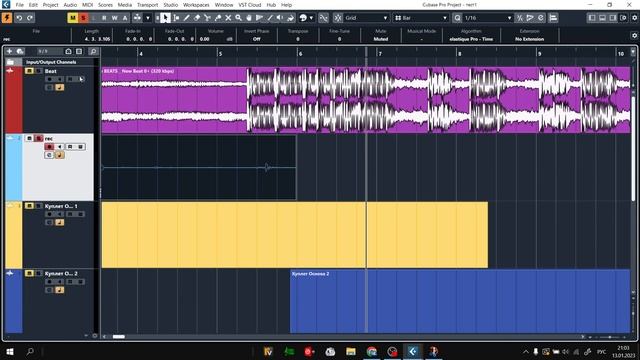Click the No Extension value

click(x=529, y=39)
